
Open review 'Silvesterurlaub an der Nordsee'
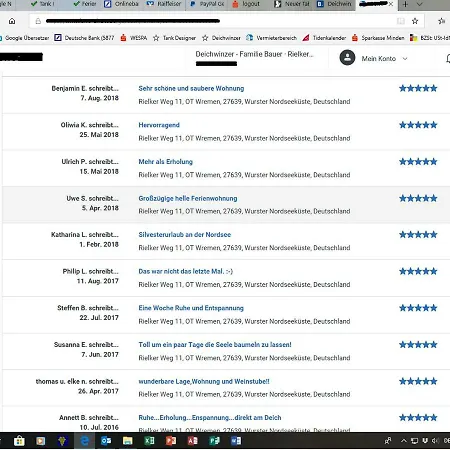tap(185, 235)
